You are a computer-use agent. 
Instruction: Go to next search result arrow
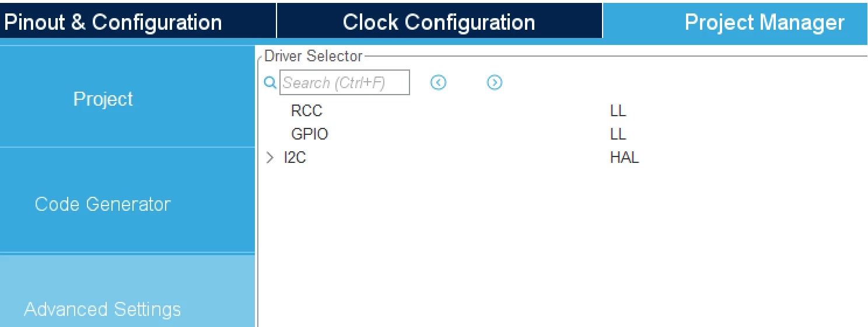point(495,83)
